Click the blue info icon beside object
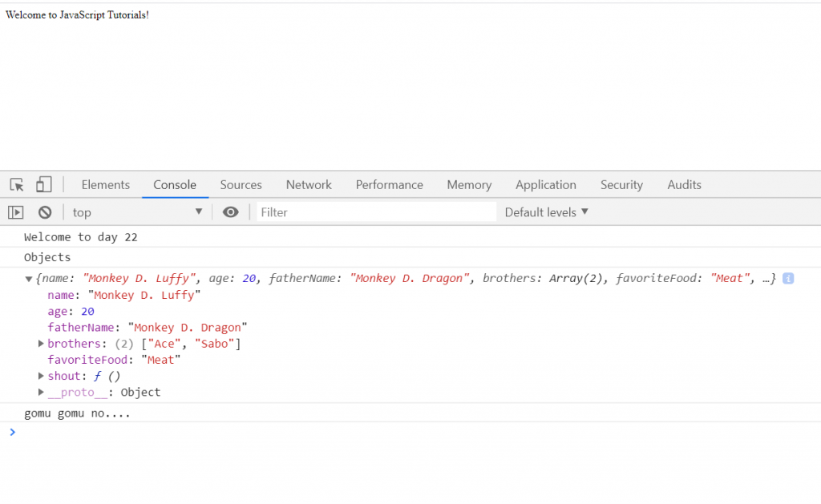 (x=788, y=278)
